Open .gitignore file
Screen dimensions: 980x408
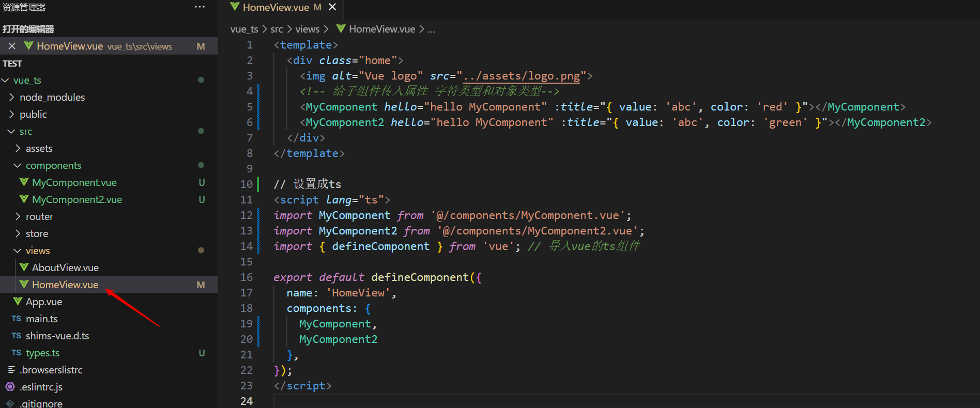click(x=41, y=403)
